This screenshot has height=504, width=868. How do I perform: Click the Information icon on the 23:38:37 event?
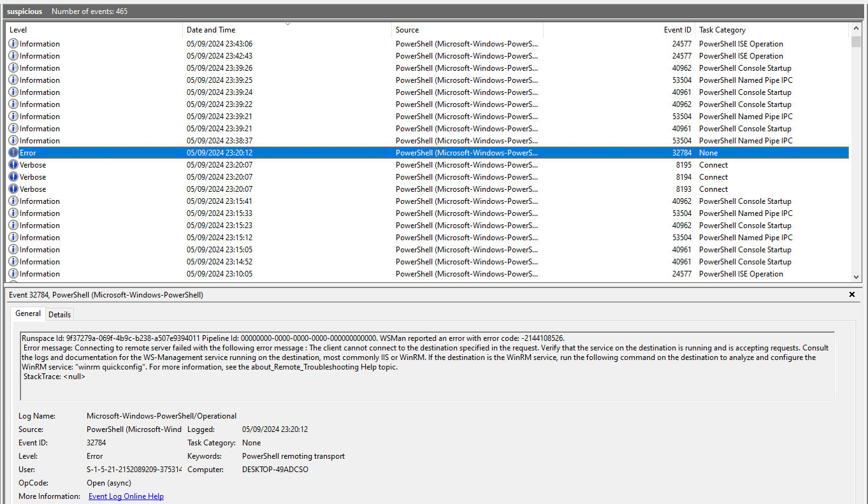13,141
